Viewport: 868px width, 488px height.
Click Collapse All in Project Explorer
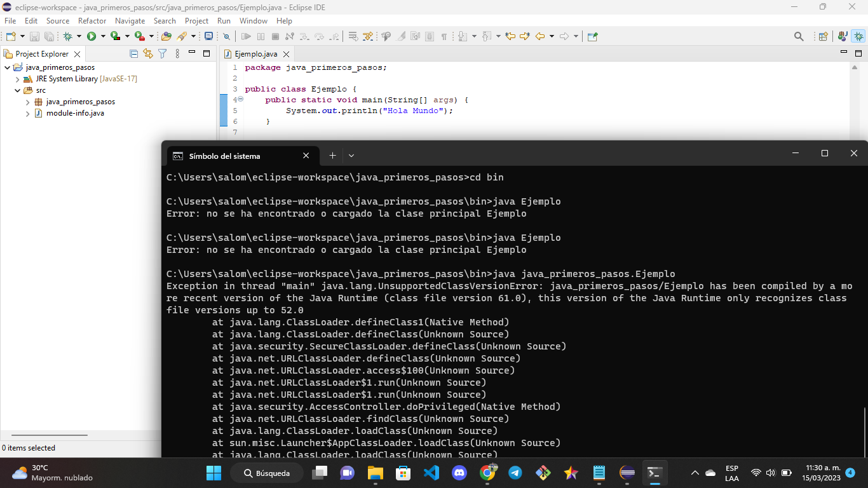[133, 54]
